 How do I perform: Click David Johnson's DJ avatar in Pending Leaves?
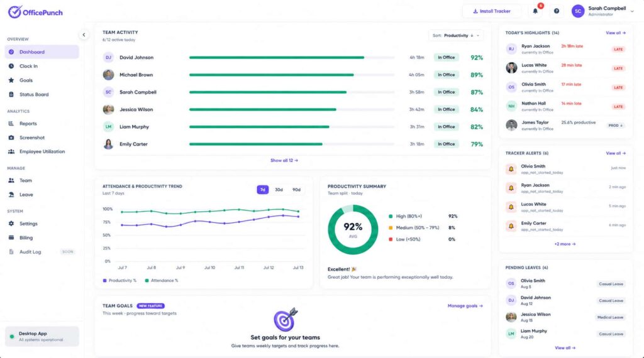(511, 300)
